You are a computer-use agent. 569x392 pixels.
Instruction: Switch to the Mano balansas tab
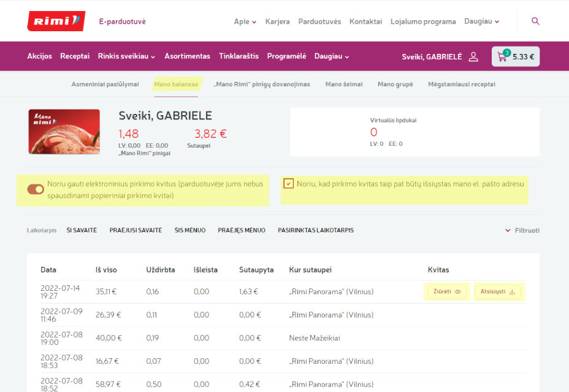tap(175, 84)
